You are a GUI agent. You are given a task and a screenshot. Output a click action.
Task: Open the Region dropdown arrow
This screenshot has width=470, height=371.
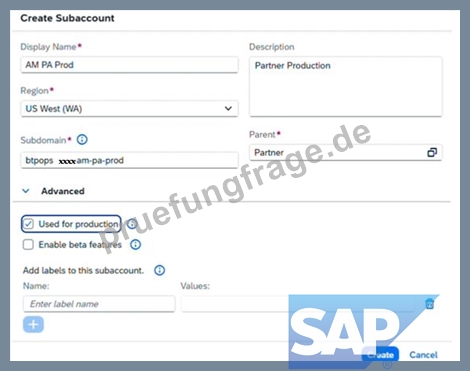click(228, 108)
